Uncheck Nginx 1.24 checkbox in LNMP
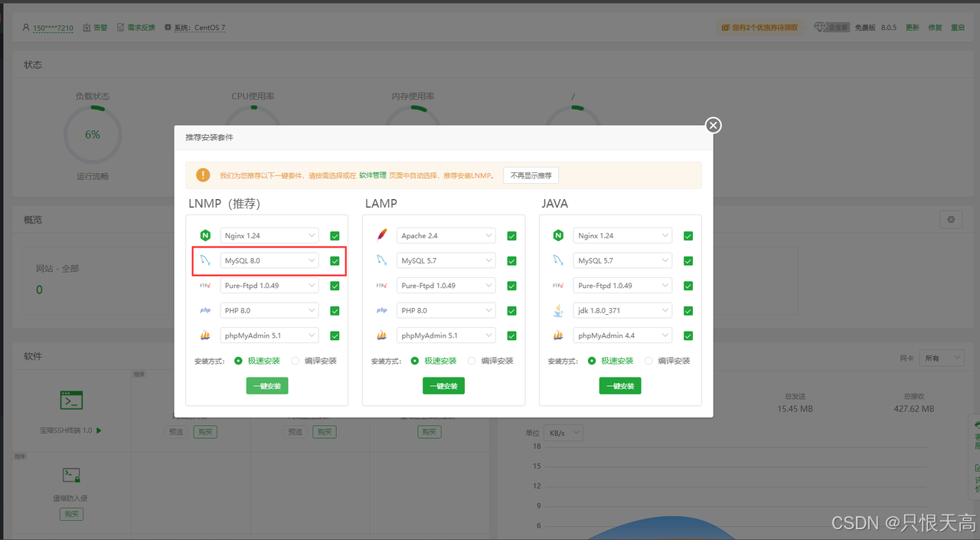Screen dimensions: 980x540 click(335, 236)
